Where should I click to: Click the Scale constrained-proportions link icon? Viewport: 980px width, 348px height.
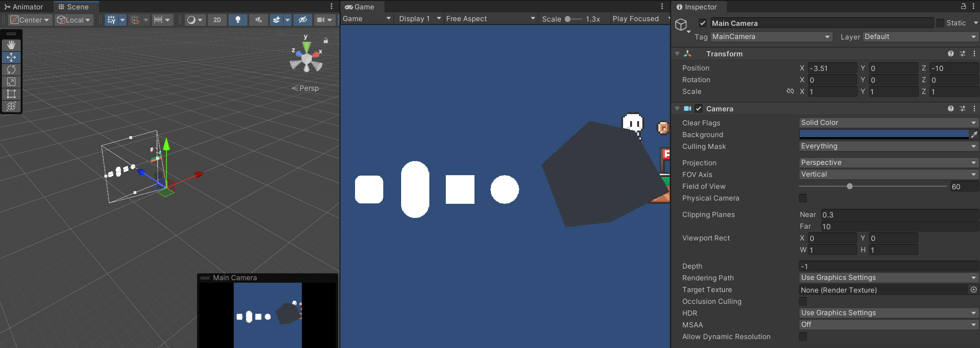[790, 91]
